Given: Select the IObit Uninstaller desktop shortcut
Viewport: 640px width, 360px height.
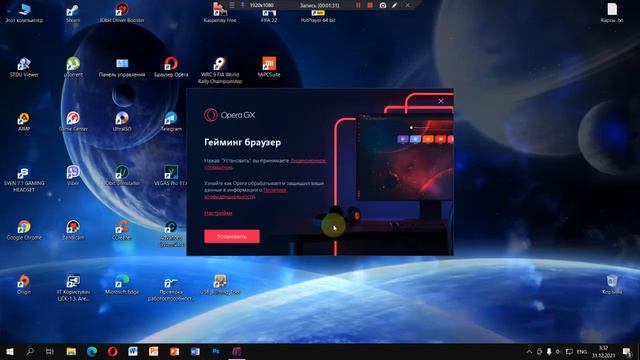Looking at the screenshot, I should click(x=122, y=176).
